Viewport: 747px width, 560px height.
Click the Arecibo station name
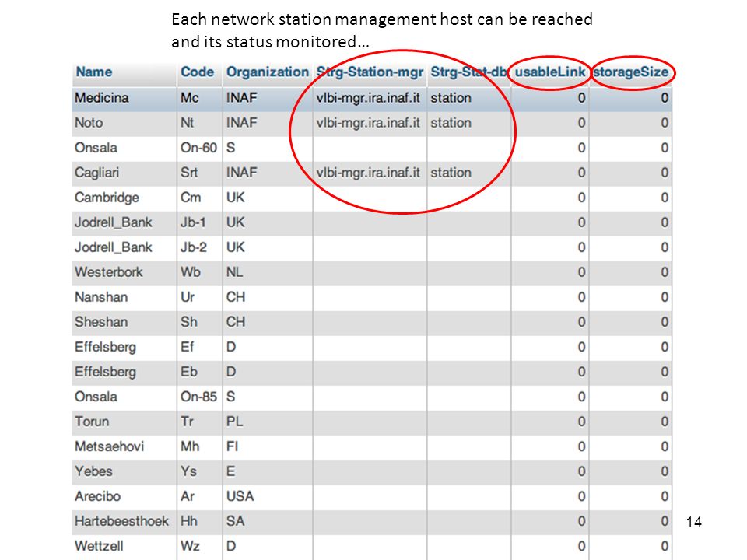pyautogui.click(x=98, y=496)
